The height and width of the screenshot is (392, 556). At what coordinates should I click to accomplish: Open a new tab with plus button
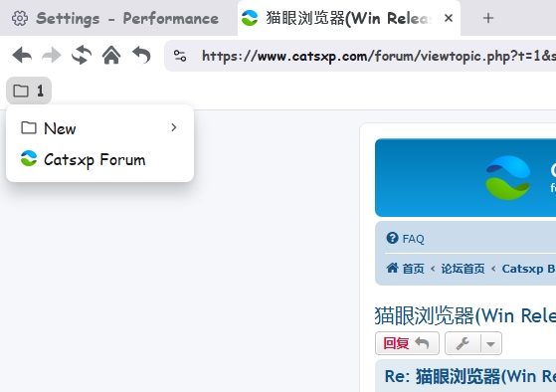pyautogui.click(x=488, y=18)
